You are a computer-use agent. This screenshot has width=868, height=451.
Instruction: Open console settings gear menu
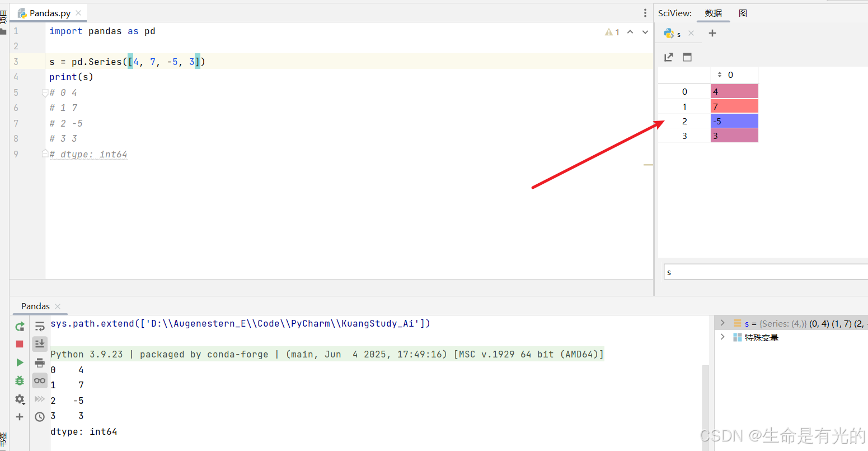click(x=20, y=399)
